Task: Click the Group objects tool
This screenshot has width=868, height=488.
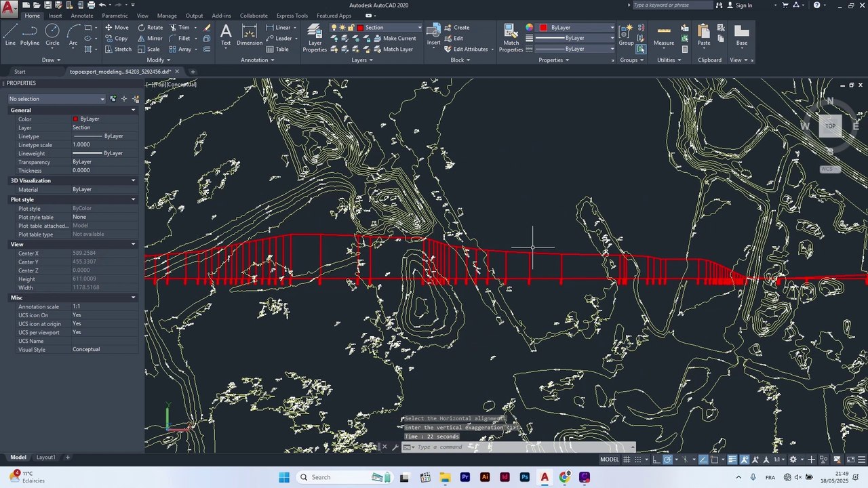Action: 626,35
